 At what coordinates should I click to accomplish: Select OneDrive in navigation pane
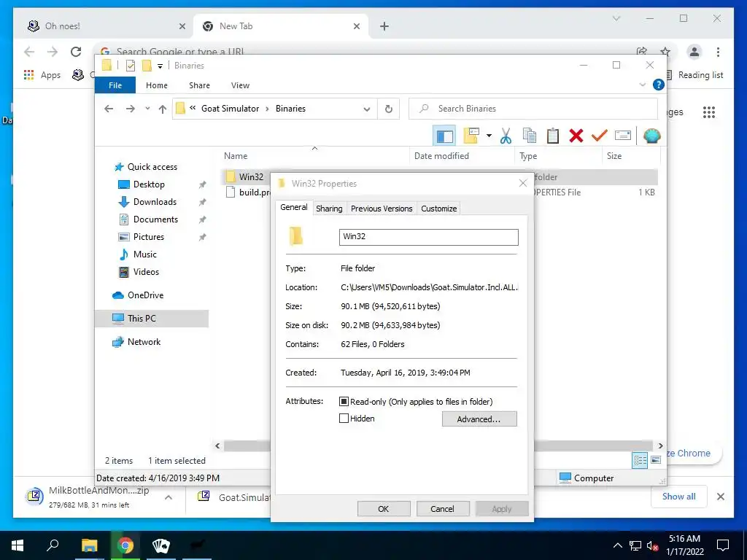(x=145, y=295)
